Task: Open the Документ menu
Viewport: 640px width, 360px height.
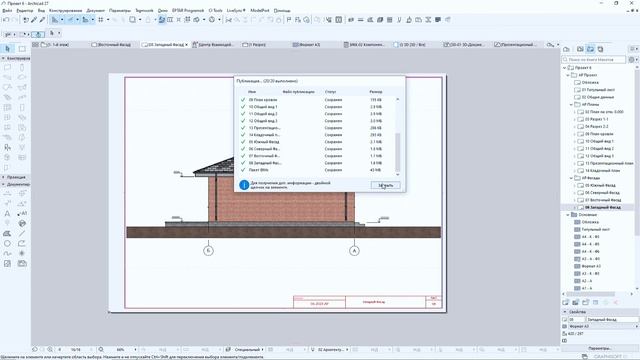Action: [96, 11]
